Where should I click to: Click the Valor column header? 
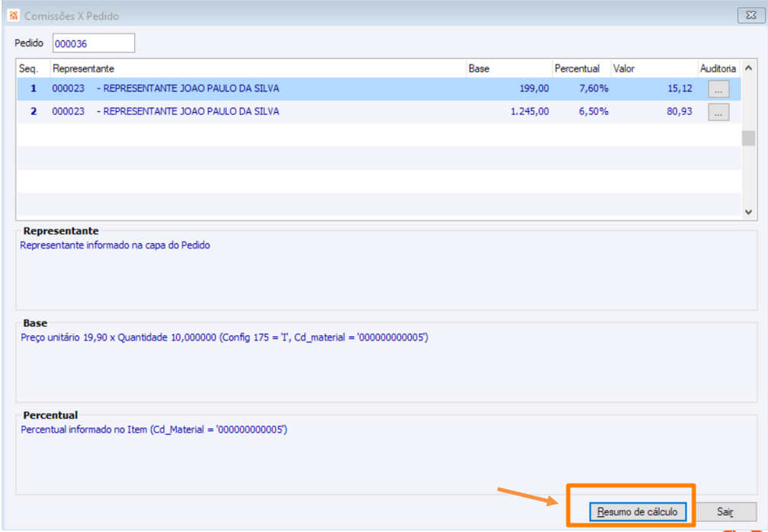point(654,69)
